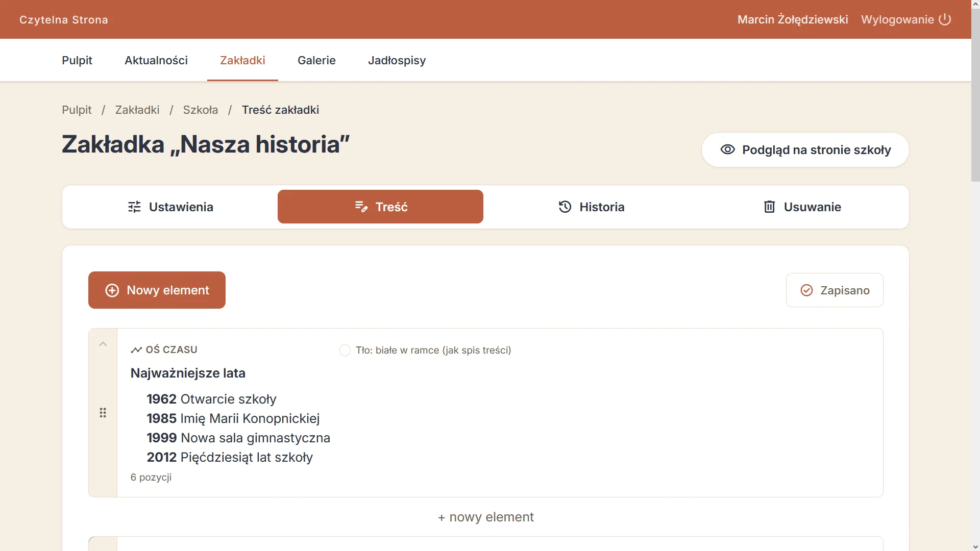Open the Galerie menu item
Viewport: 980px width, 551px height.
tap(316, 60)
